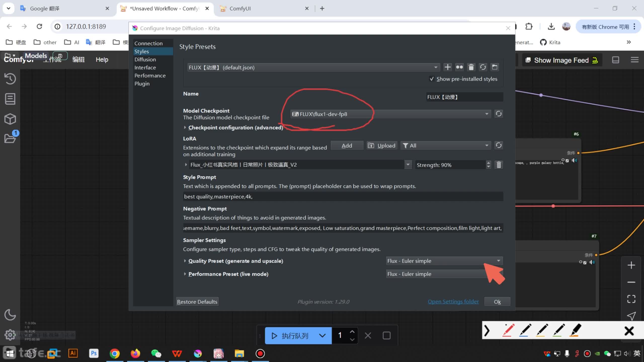The width and height of the screenshot is (644, 362).
Task: Click the Negative Prompt text field
Action: click(x=343, y=228)
